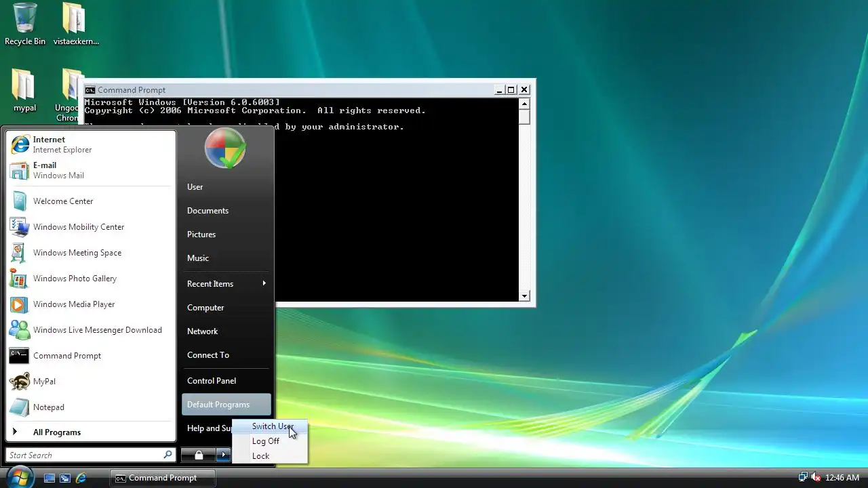Open Documents from Start menu

tap(226, 211)
